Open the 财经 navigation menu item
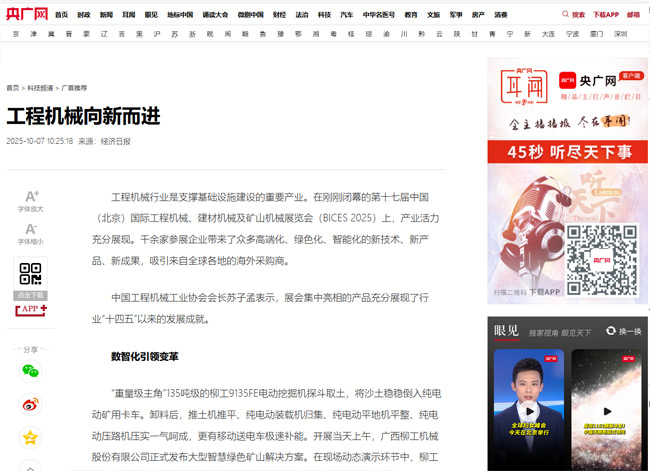 coord(279,15)
